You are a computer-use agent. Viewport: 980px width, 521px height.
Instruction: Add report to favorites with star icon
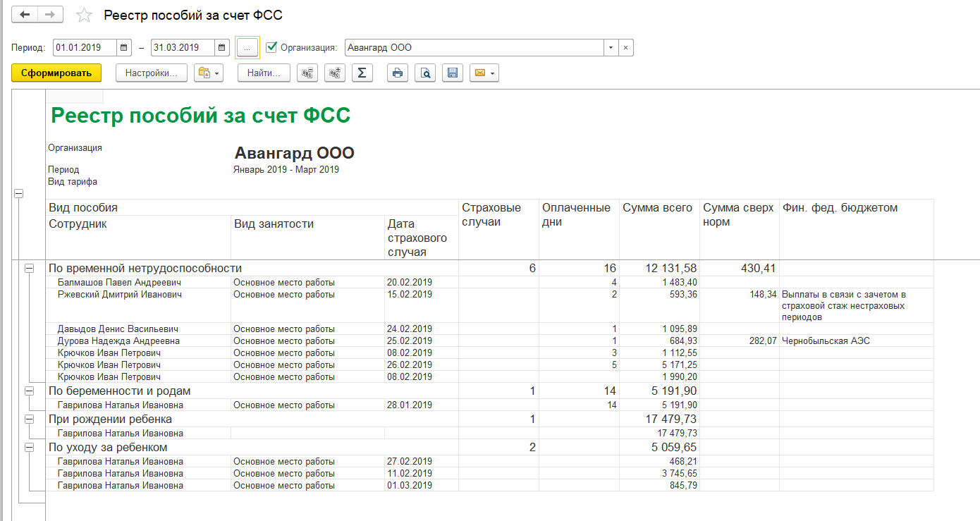(x=84, y=16)
